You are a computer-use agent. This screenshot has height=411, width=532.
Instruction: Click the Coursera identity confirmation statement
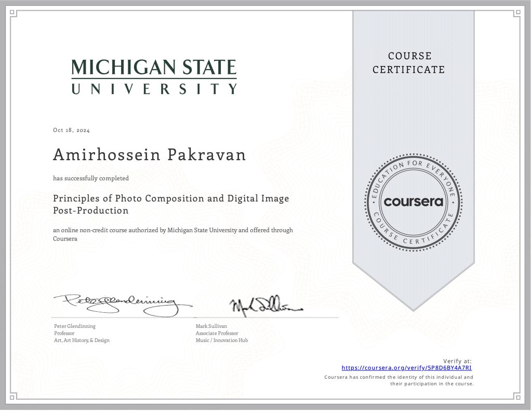[399, 380]
